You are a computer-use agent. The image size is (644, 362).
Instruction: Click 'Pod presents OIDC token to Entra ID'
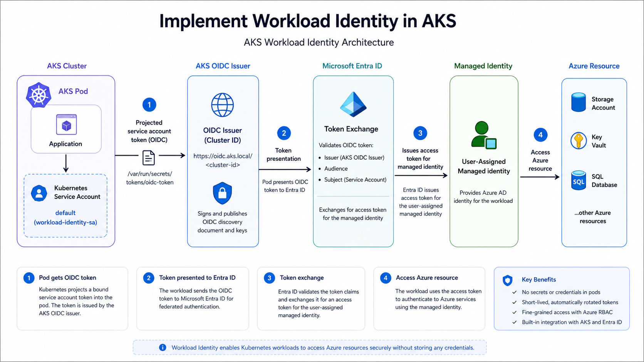[285, 186]
